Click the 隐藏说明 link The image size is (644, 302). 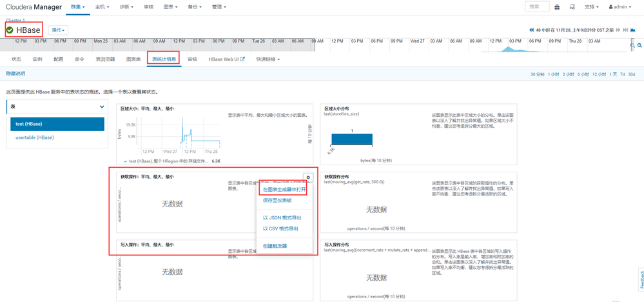tap(15, 73)
